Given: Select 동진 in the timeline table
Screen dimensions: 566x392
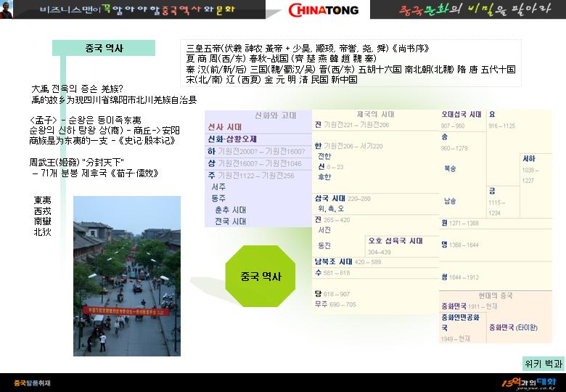Looking at the screenshot, I should click(324, 245).
